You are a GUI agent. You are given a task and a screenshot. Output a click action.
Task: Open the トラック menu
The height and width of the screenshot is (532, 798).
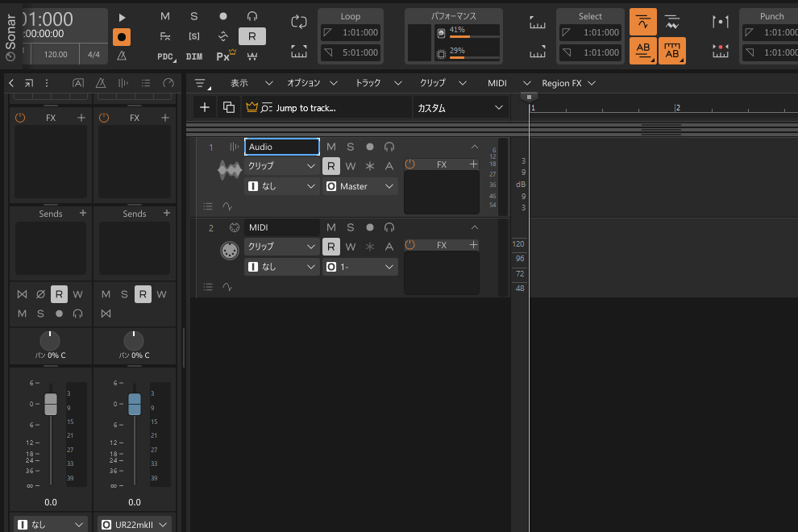pos(378,83)
